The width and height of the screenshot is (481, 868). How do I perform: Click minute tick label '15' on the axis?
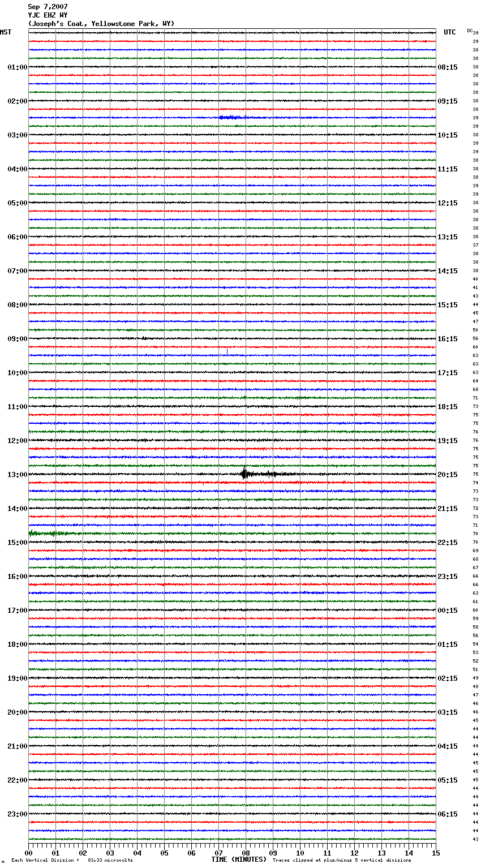[436, 853]
